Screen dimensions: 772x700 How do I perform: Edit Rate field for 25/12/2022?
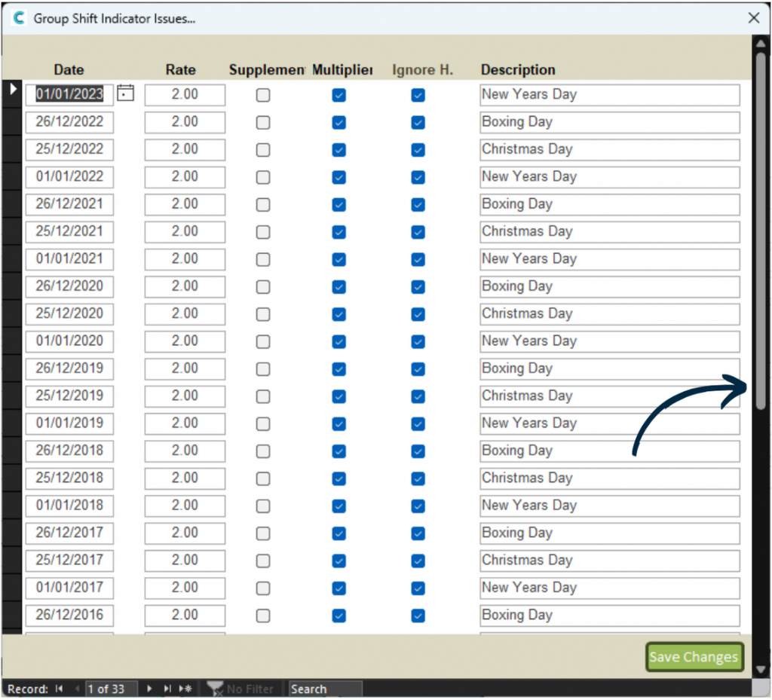click(185, 149)
